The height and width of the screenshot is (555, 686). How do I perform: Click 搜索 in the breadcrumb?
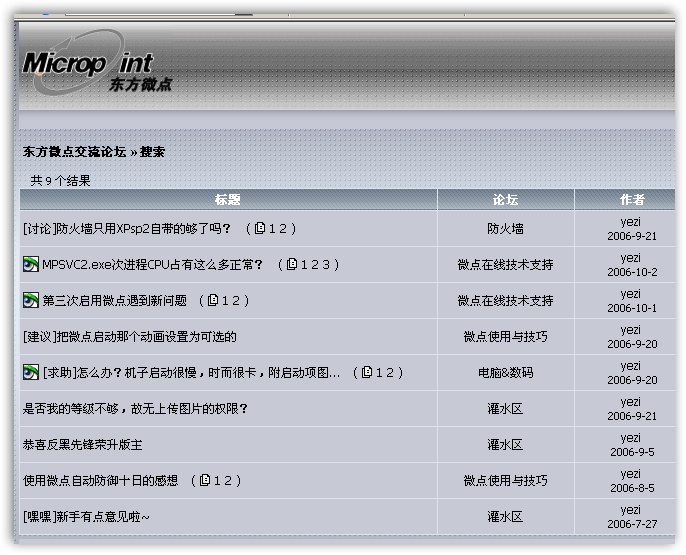point(152,152)
